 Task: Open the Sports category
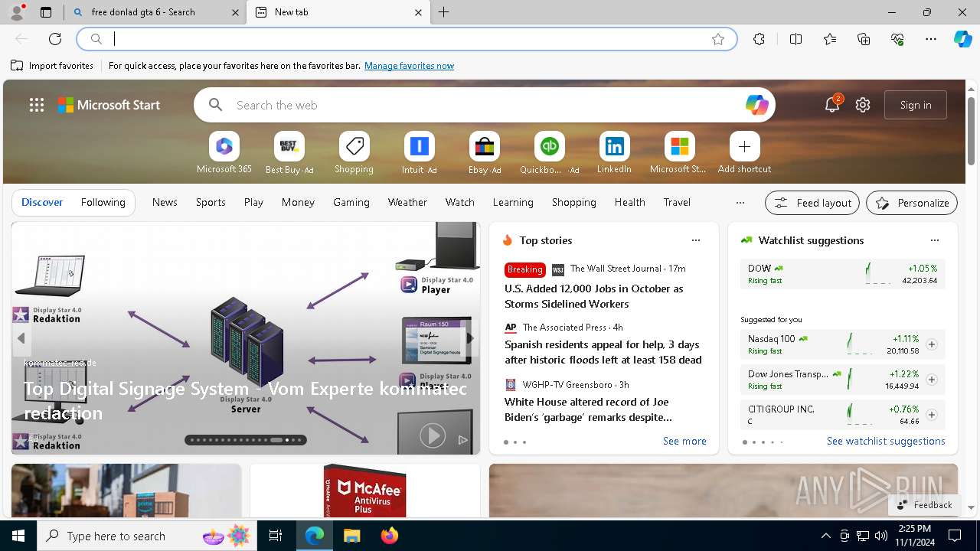pyautogui.click(x=211, y=203)
